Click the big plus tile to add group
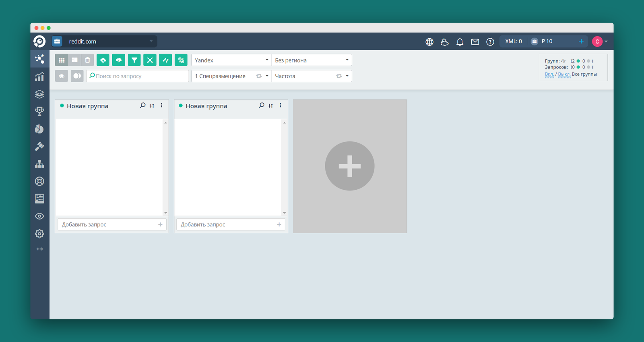The image size is (644, 342). pyautogui.click(x=350, y=166)
